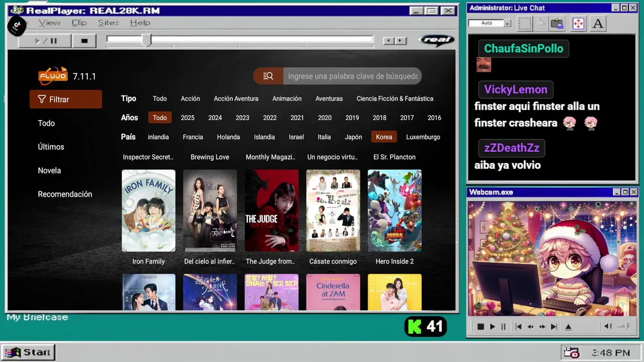Select Últimos in the left sidebar
Screen dimensions: 644x362
click(x=51, y=147)
